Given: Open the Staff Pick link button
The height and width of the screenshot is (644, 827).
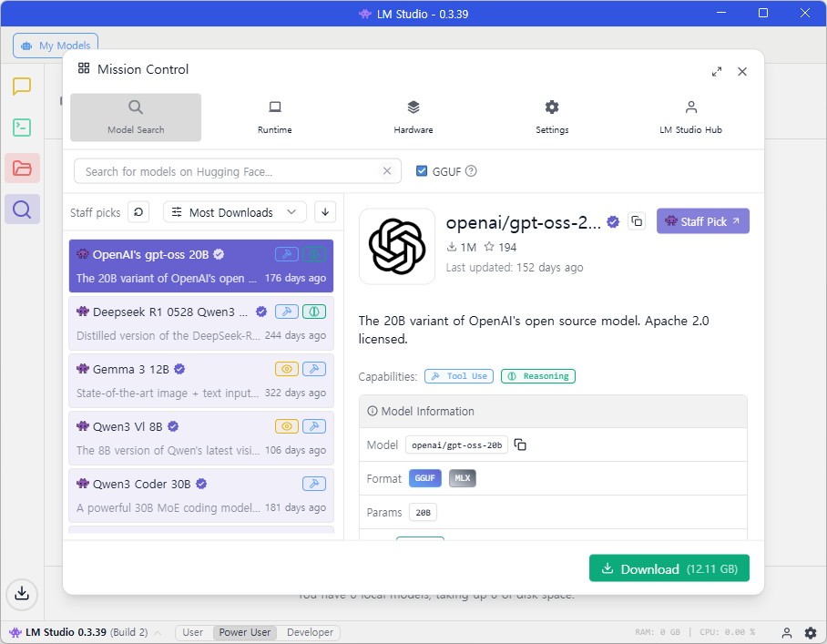Looking at the screenshot, I should point(702,221).
